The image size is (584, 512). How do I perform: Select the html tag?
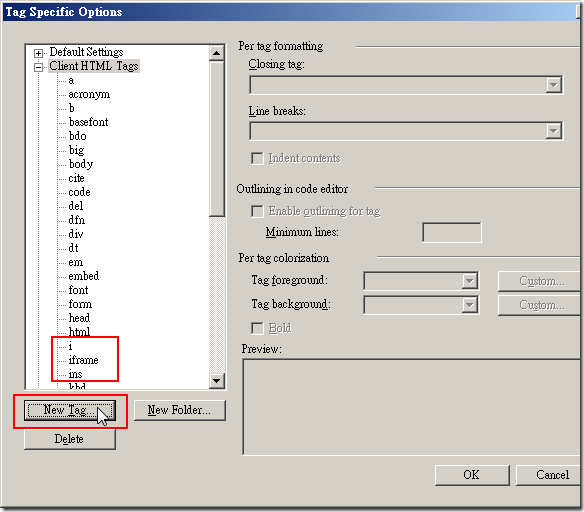click(x=79, y=331)
